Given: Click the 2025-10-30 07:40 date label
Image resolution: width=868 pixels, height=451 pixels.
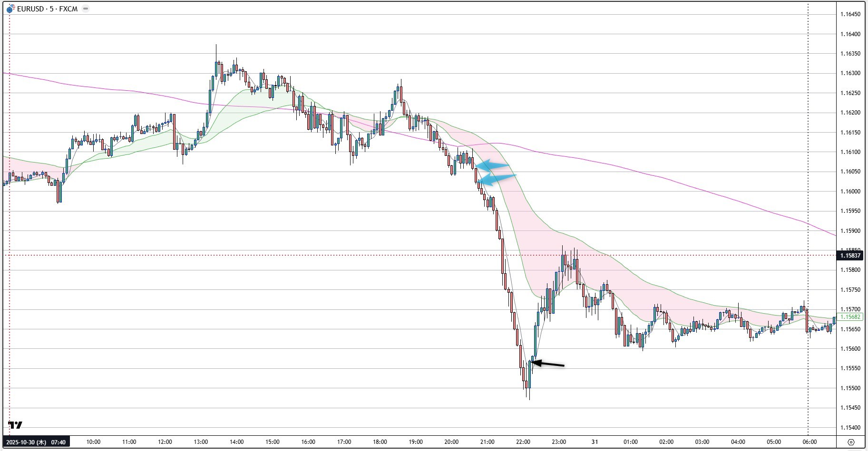Looking at the screenshot, I should pos(36,442).
